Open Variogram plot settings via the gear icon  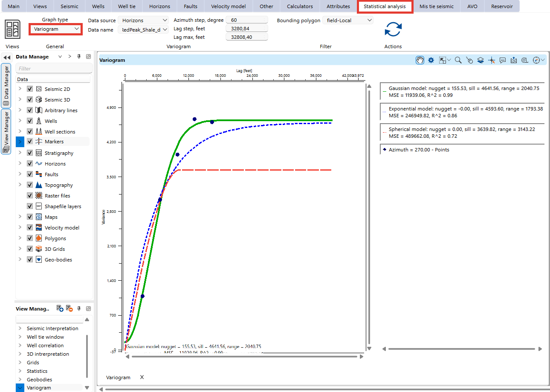click(x=431, y=61)
